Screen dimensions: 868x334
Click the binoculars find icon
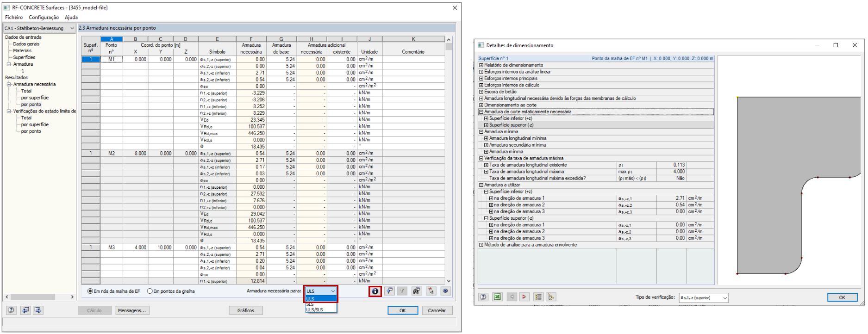pyautogui.click(x=417, y=291)
